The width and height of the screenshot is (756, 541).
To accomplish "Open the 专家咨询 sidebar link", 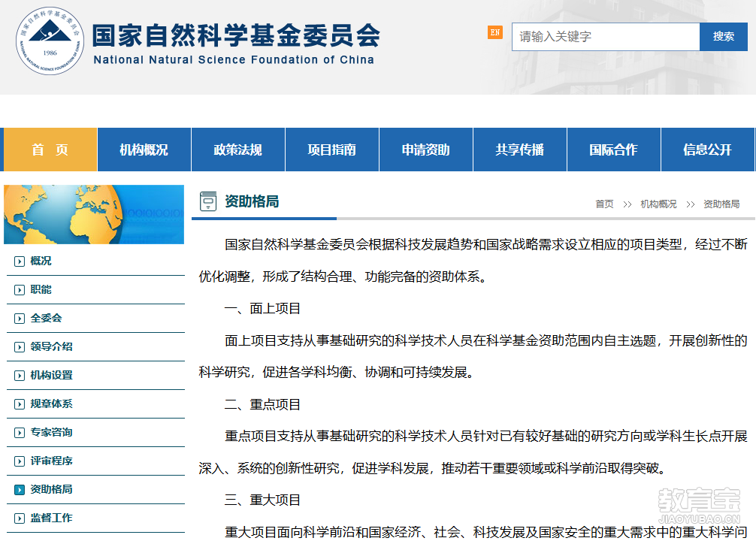I will click(52, 432).
